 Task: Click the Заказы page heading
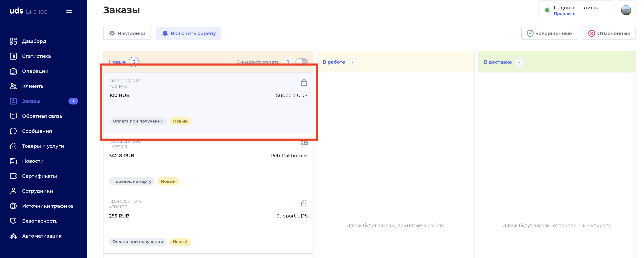tap(122, 10)
